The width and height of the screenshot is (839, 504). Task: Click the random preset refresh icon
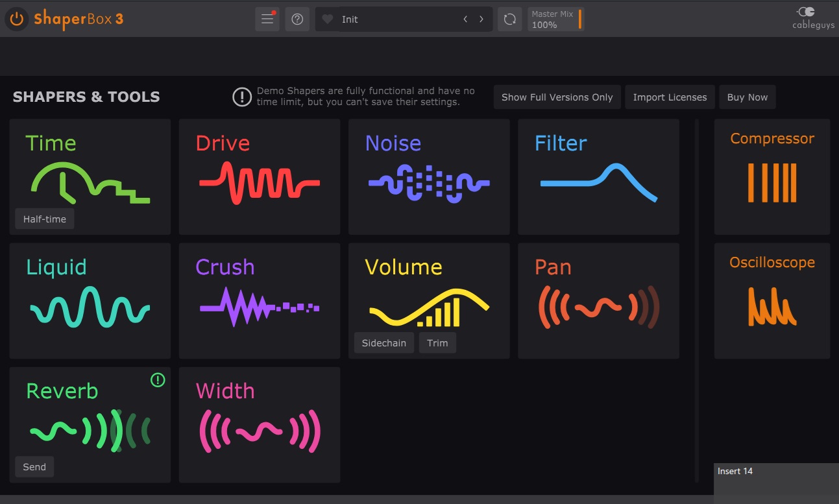509,19
